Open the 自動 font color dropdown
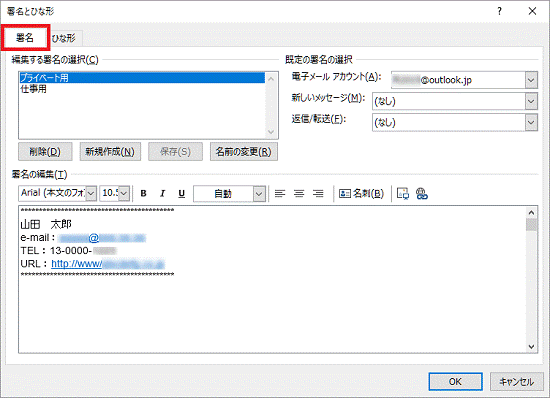This screenshot has width=550, height=398. [259, 194]
